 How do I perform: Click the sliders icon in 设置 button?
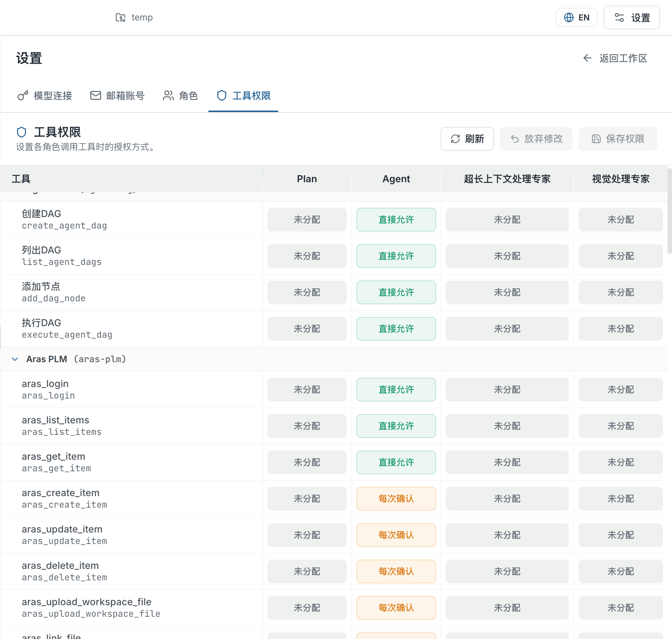[619, 17]
